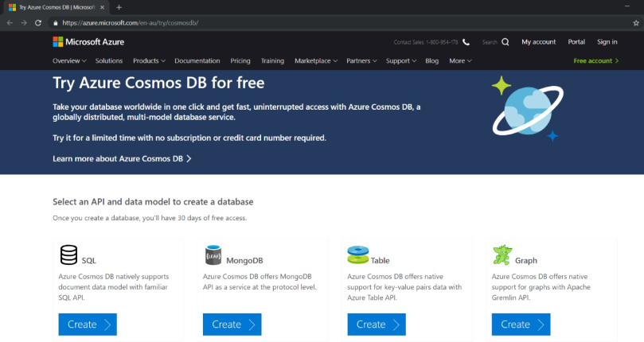Click the Microsoft Azure logo
The width and height of the screenshot is (644, 342).
coord(88,42)
